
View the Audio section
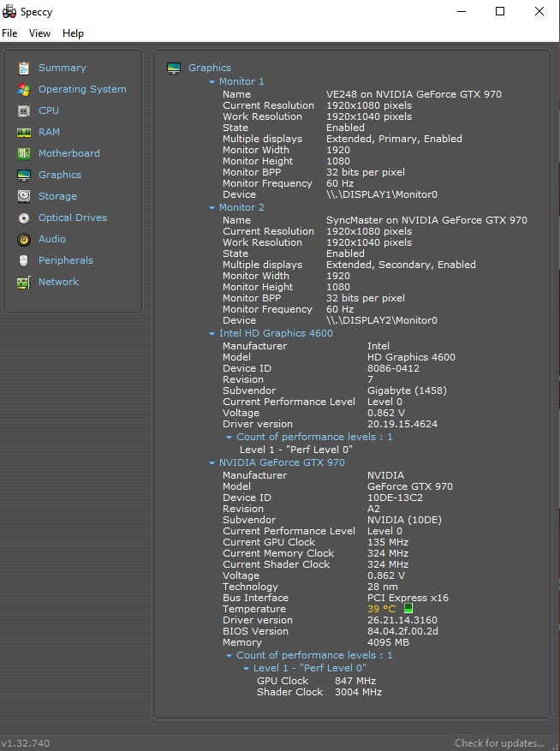(x=52, y=239)
